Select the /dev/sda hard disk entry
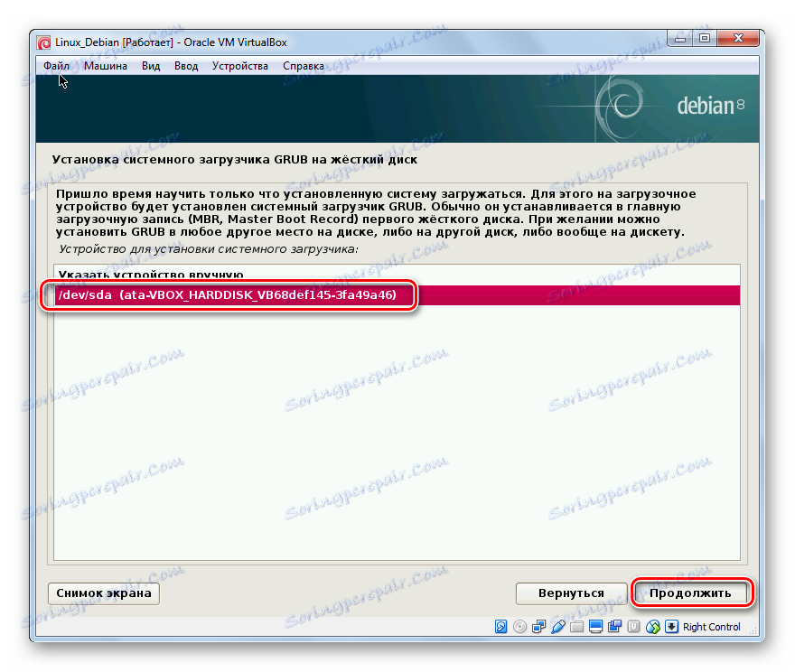This screenshot has width=795, height=672. click(397, 295)
